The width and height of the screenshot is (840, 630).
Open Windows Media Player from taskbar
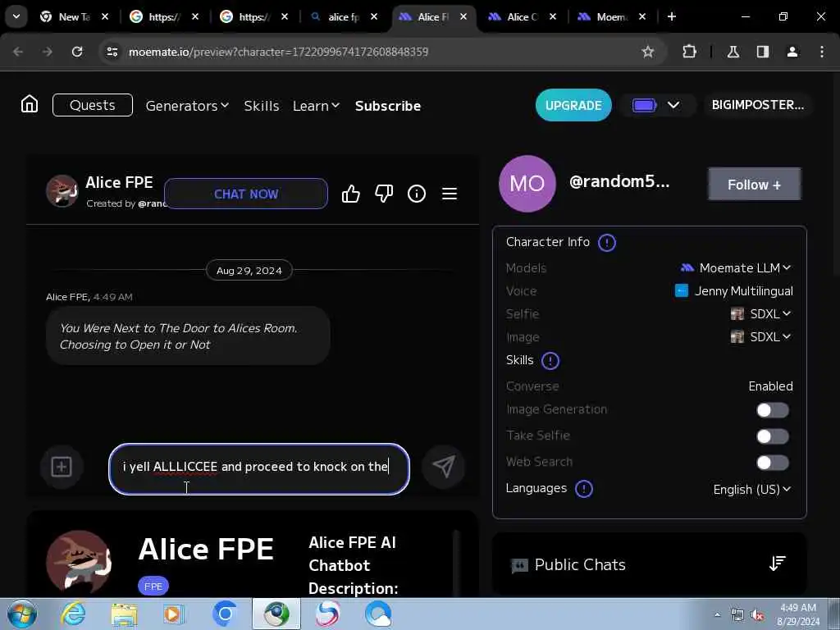(174, 614)
